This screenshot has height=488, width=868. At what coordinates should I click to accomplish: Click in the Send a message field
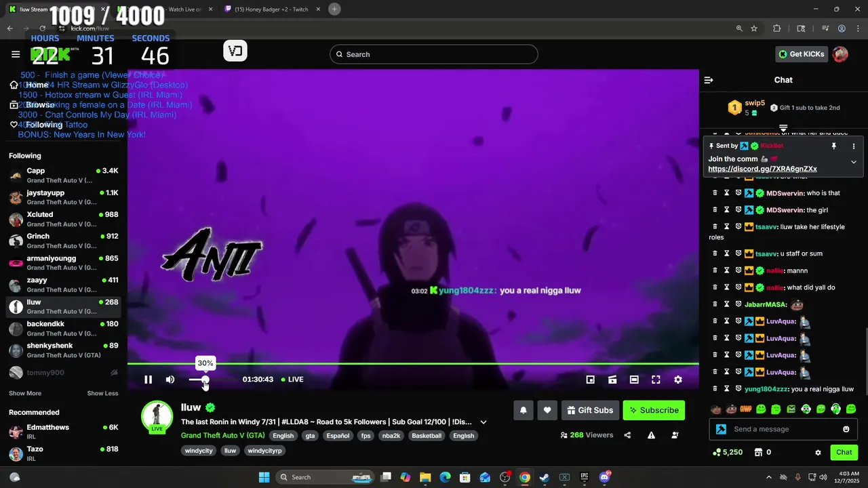tap(783, 429)
